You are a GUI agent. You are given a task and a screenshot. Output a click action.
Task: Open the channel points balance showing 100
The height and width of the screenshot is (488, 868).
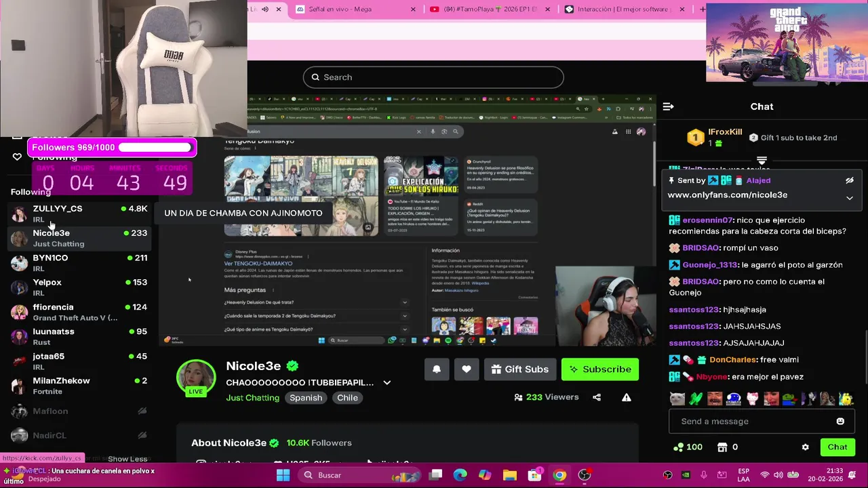pos(688,447)
